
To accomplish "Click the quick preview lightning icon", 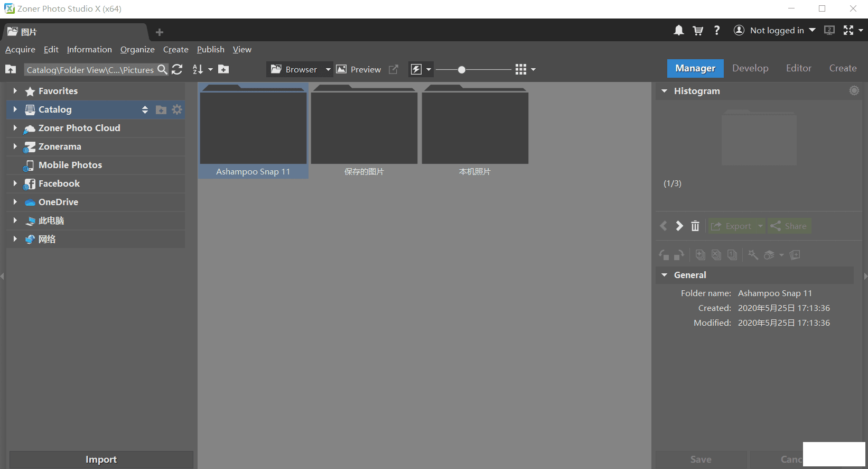I will coord(416,69).
